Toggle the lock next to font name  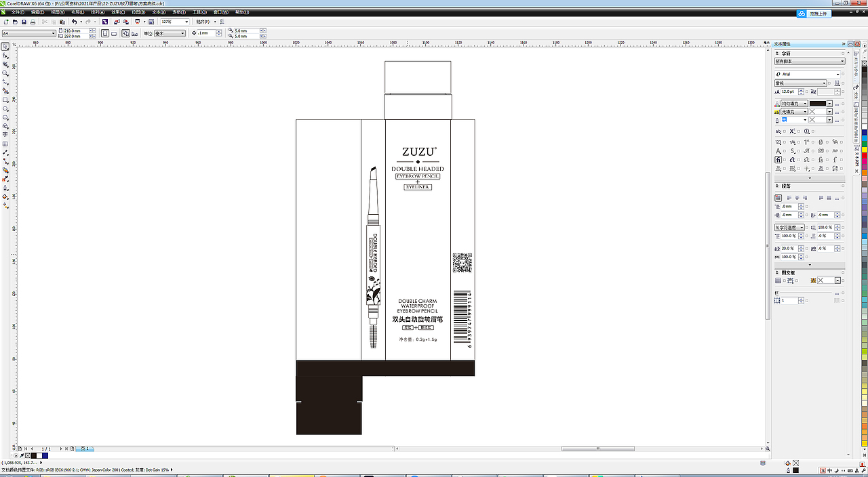tap(843, 75)
